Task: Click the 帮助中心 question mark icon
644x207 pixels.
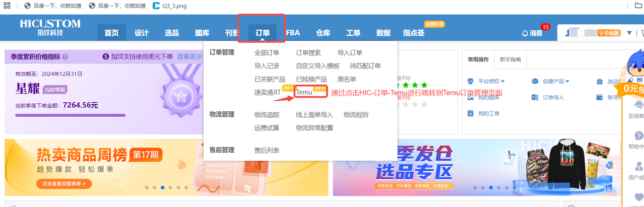Action: 638,135
